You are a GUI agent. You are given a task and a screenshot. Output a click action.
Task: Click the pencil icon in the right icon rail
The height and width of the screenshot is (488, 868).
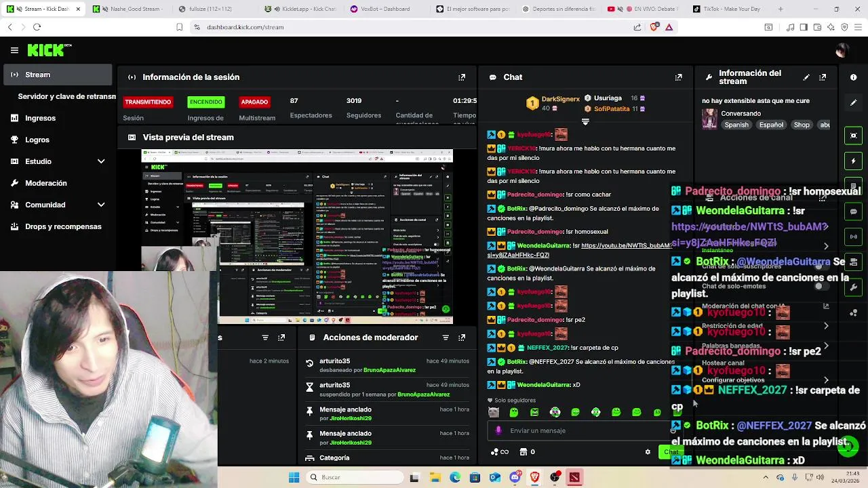pyautogui.click(x=853, y=103)
